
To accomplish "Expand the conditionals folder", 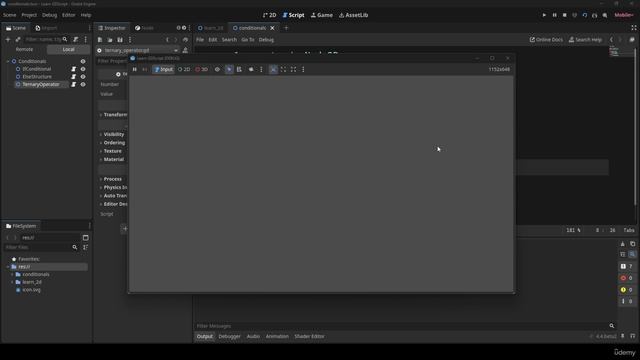I will tap(12, 275).
